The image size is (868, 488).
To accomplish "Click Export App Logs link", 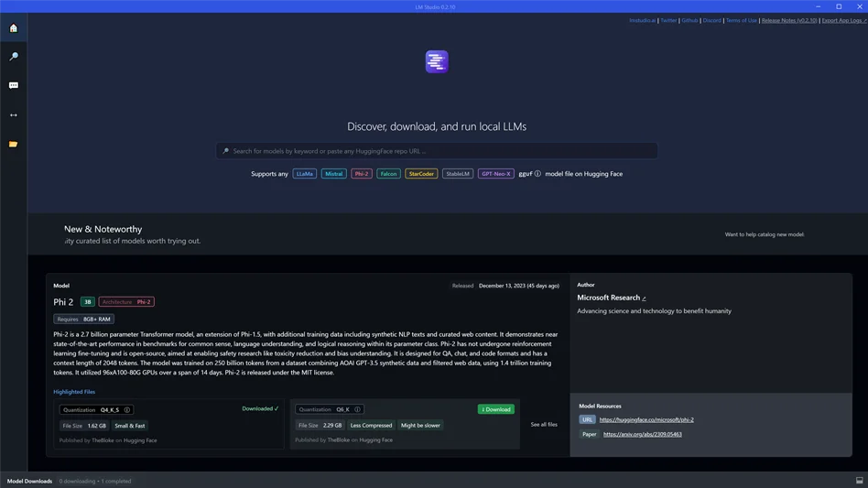I will [844, 20].
